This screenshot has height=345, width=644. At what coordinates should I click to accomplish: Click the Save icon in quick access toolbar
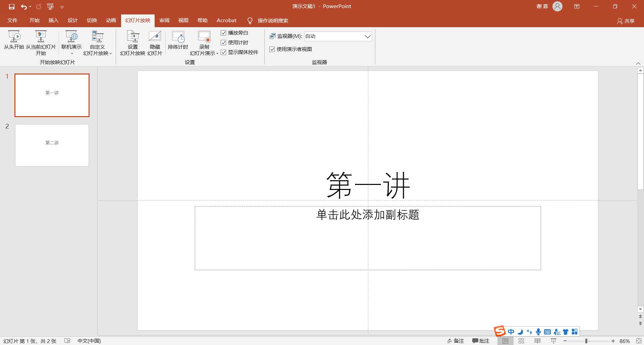(12, 7)
